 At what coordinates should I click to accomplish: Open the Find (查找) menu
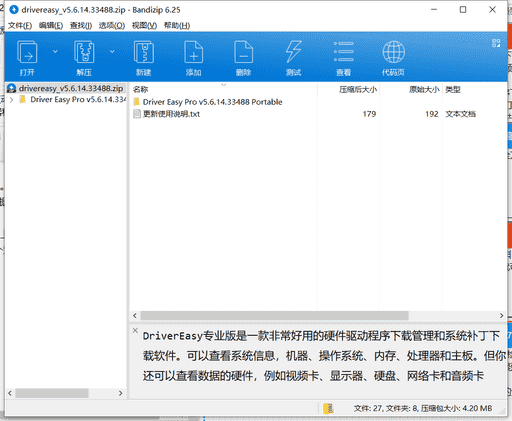(x=81, y=26)
